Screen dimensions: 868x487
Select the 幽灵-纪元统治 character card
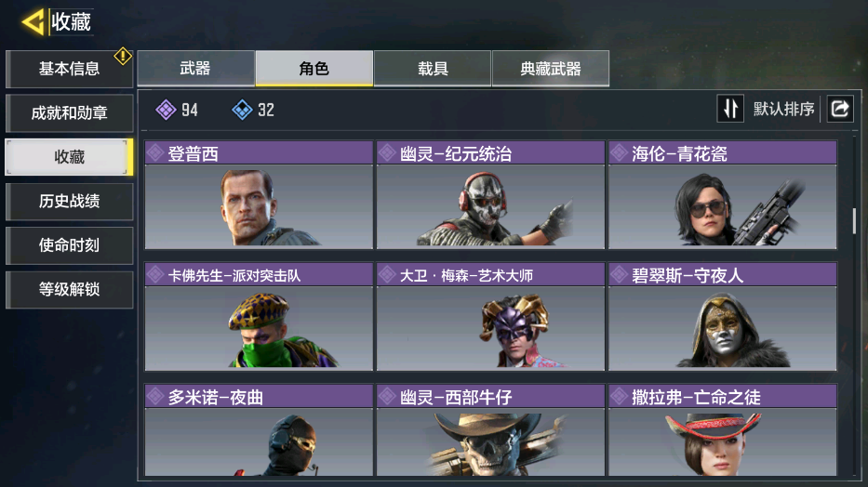tap(490, 195)
